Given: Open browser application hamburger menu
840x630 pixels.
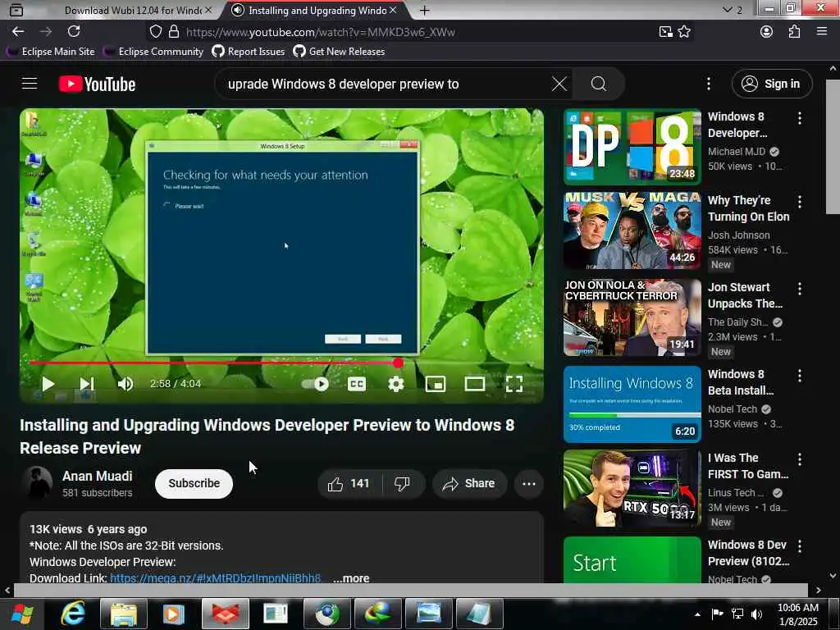Looking at the screenshot, I should (822, 32).
